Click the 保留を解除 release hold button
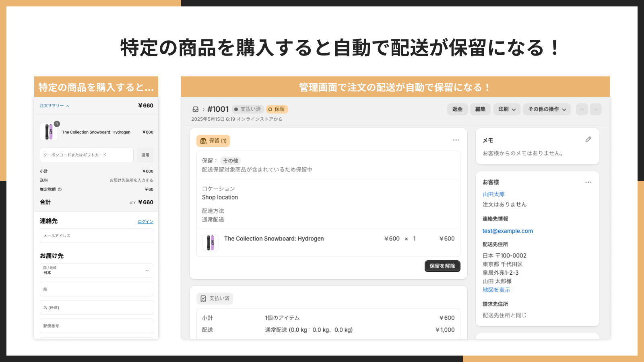This screenshot has height=362, width=644. [x=442, y=266]
